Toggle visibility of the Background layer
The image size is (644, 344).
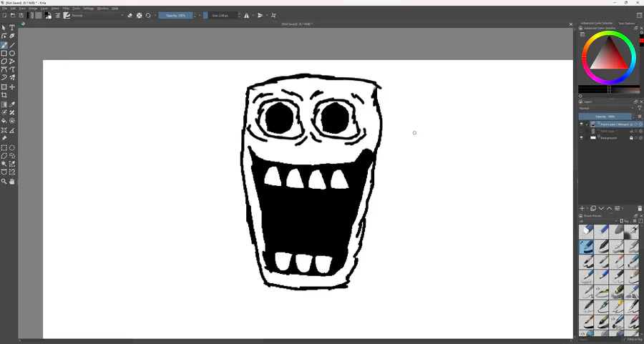pyautogui.click(x=581, y=138)
